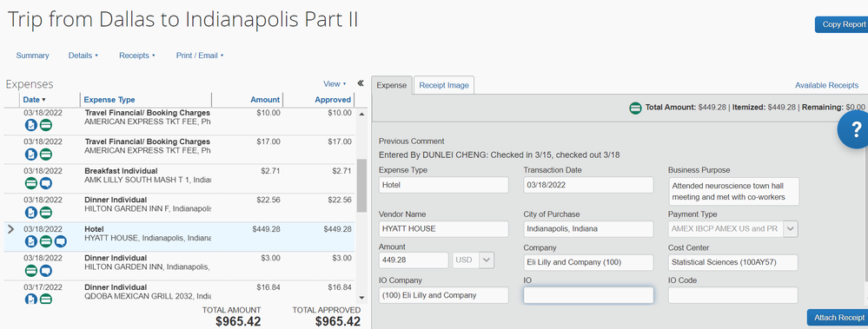Click the empty IO field
The height and width of the screenshot is (329, 868).
(x=588, y=295)
